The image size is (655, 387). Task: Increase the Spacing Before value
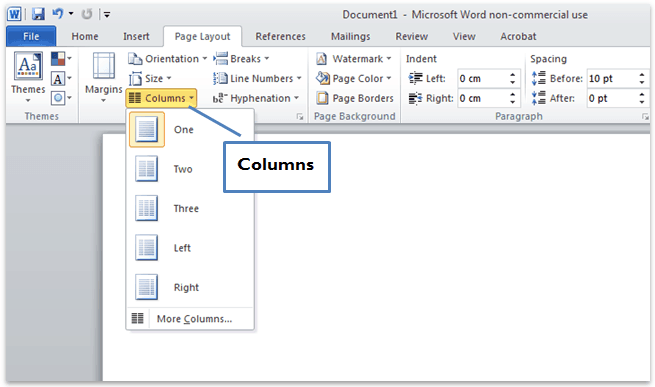point(642,74)
